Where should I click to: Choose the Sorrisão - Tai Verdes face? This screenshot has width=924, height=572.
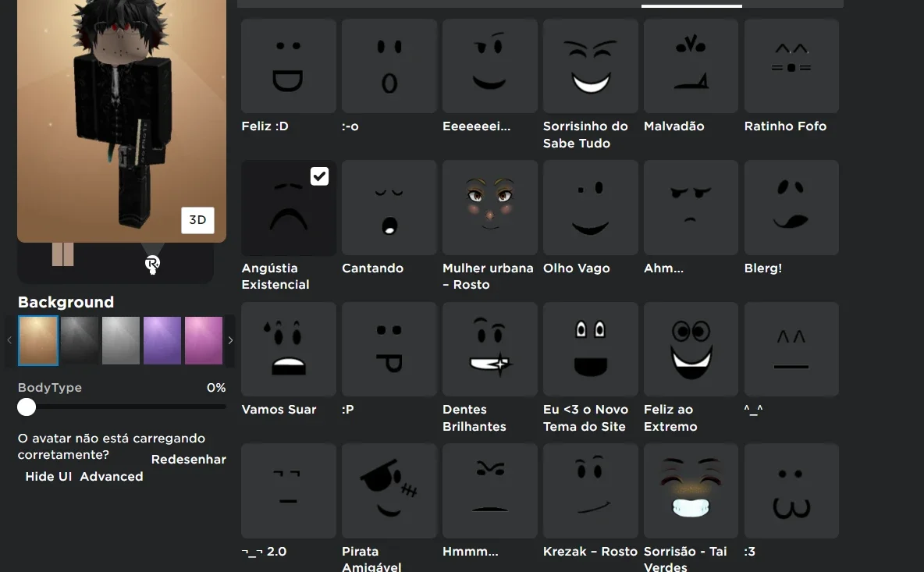pyautogui.click(x=691, y=491)
